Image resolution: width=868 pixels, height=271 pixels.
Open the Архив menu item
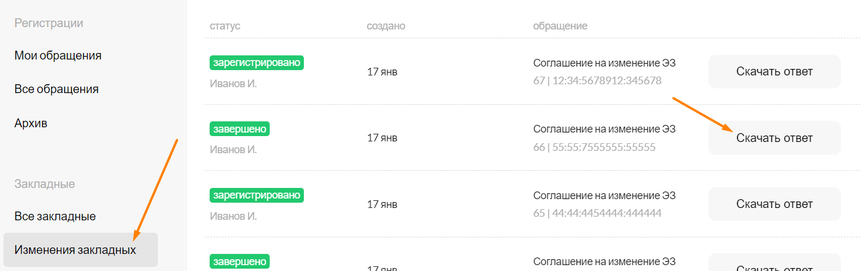click(31, 123)
